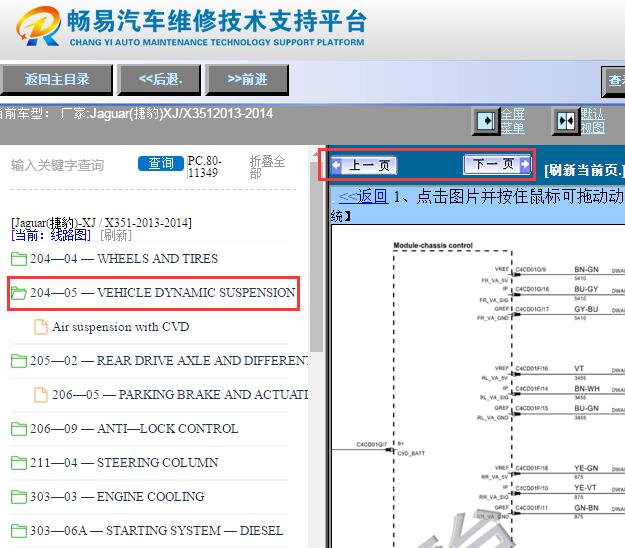
Task: Click the default view icon
Action: (565, 121)
